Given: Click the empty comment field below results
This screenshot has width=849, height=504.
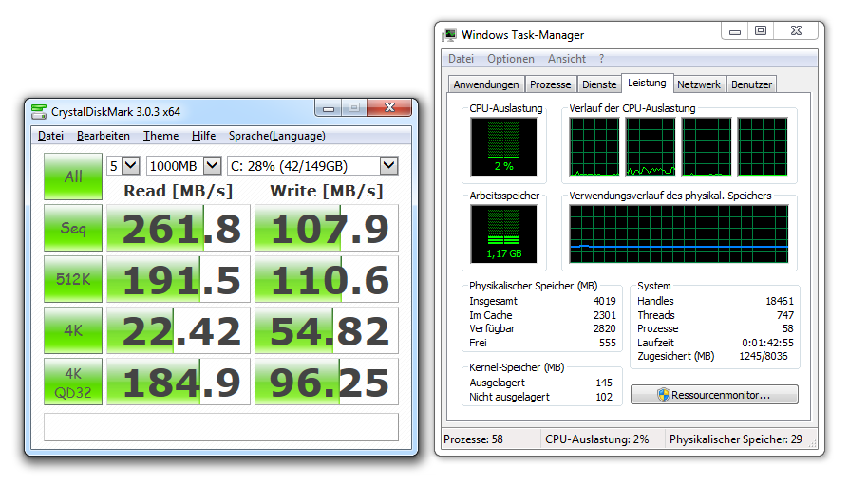Looking at the screenshot, I should [221, 427].
